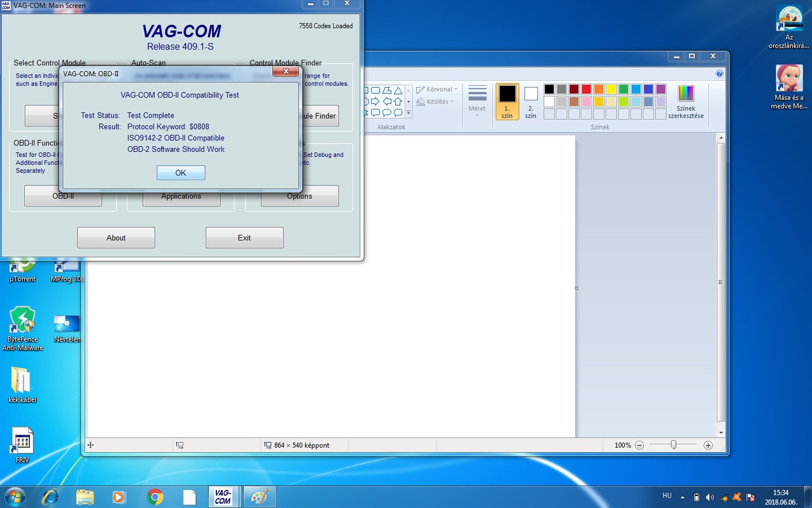812x508 pixels.
Task: Select the 1. szín color box
Action: [x=507, y=102]
